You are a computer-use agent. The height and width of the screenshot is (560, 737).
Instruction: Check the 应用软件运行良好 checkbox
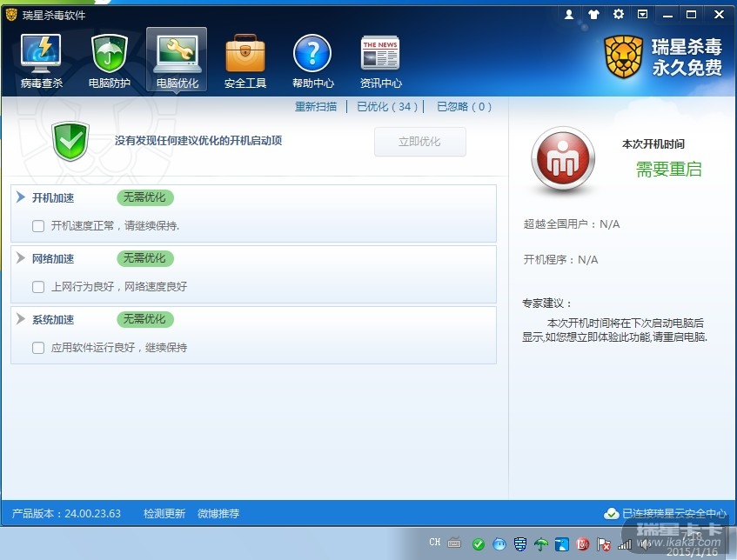(38, 348)
